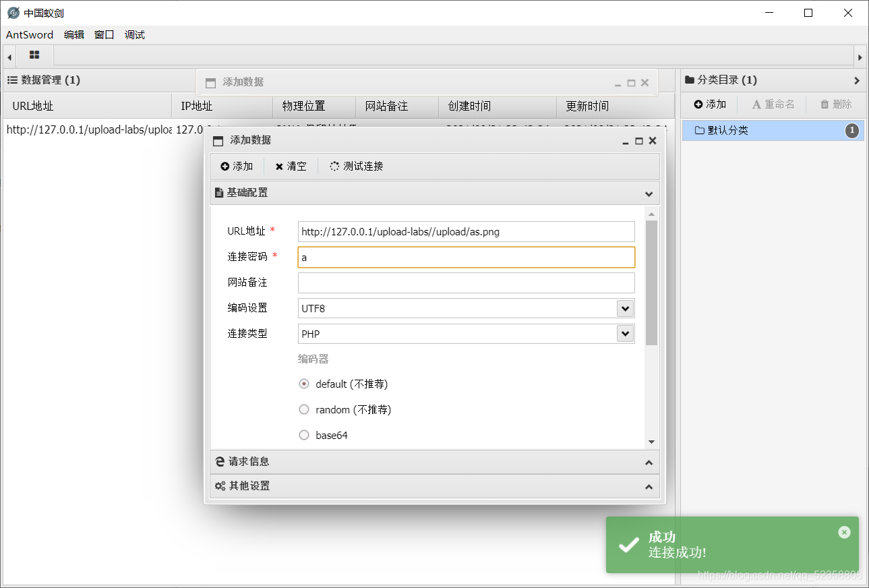Click 测试连接 to test connection
Screen dimensions: 869x588
(357, 167)
